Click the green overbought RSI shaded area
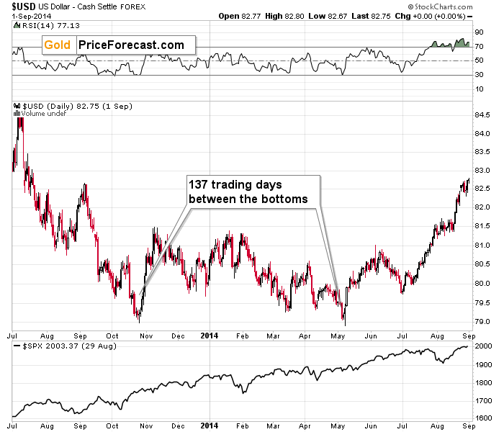Image resolution: width=504 pixels, height=432 pixels. point(450,44)
